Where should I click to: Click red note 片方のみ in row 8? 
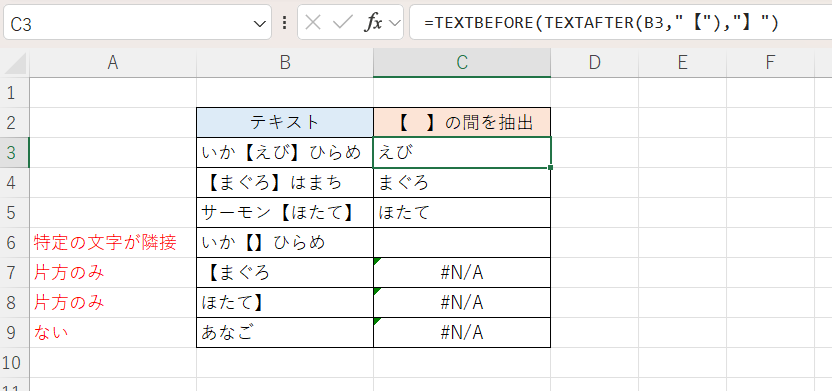(x=69, y=303)
